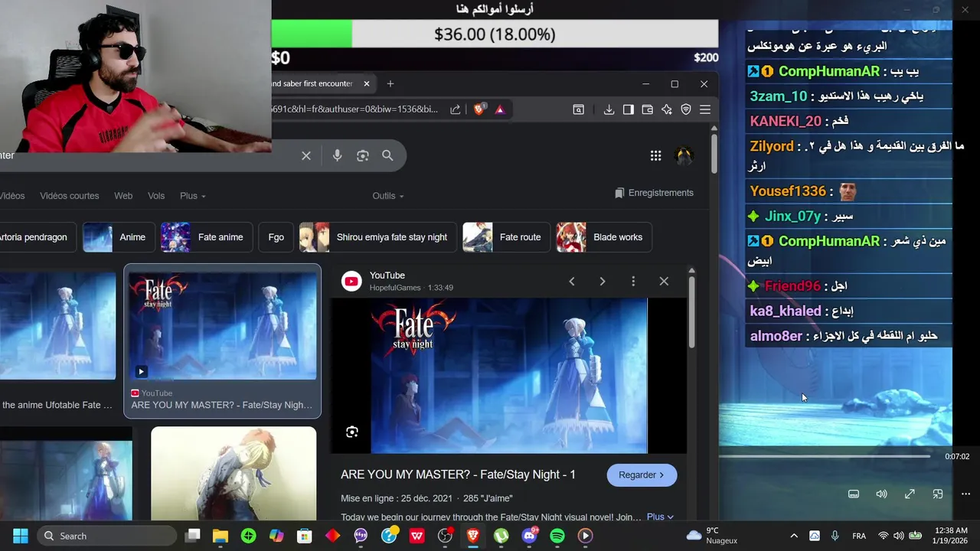The image size is (980, 551).
Task: Switch the FRA keyboard language indicator
Action: point(859,536)
